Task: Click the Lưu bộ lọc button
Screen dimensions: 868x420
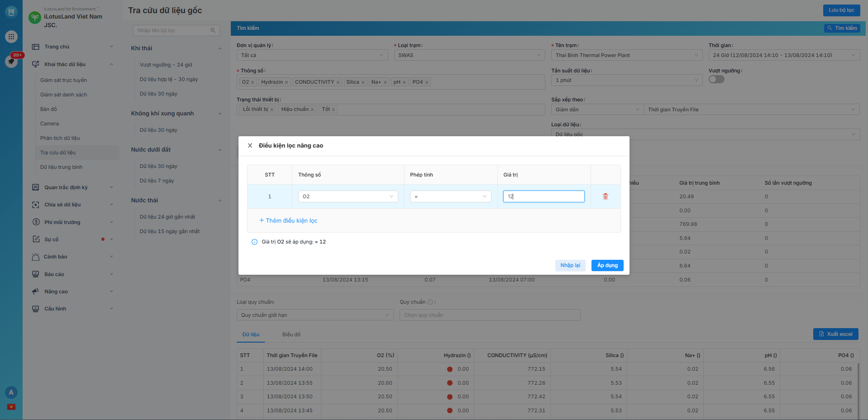Action: coord(841,10)
